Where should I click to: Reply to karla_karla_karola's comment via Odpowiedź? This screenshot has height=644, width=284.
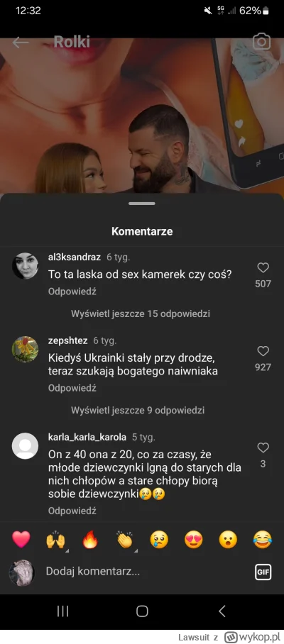click(x=72, y=511)
